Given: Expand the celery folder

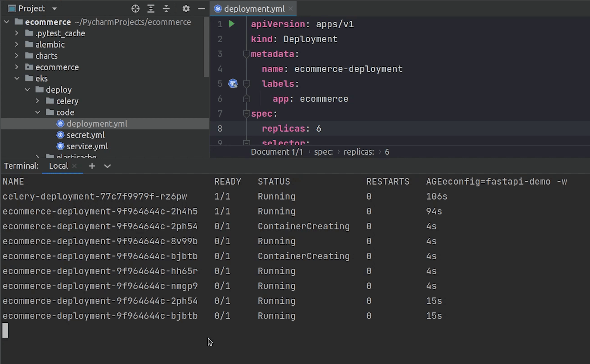Looking at the screenshot, I should [x=37, y=101].
